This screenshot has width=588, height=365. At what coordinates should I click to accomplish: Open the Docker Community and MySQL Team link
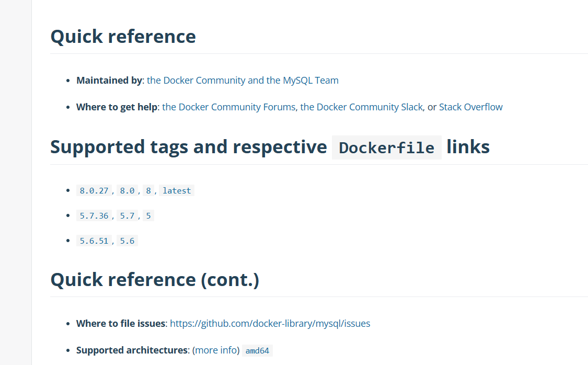243,81
